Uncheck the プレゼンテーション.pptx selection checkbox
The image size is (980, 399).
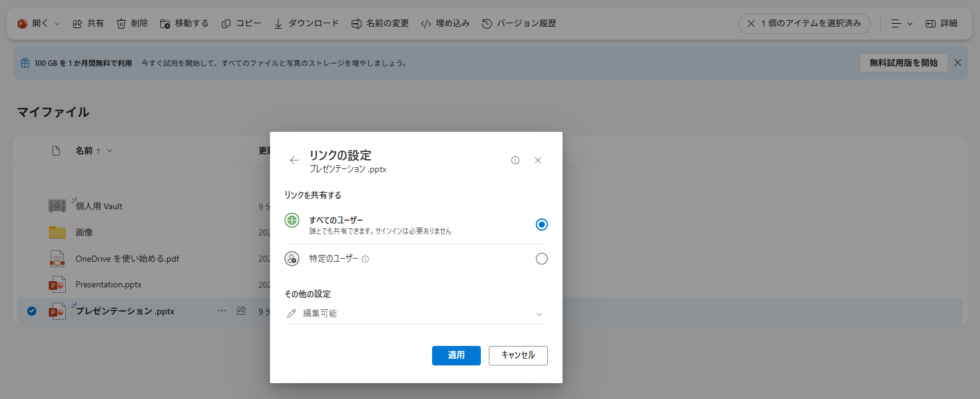click(32, 311)
